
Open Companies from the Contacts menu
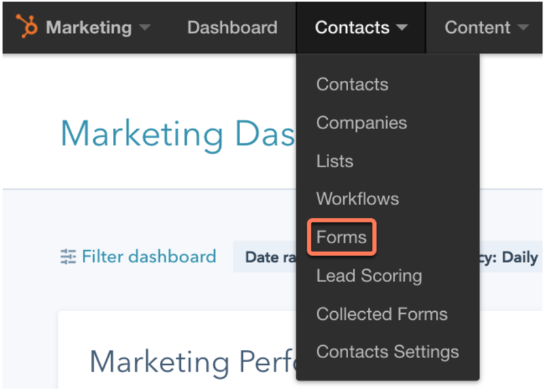pos(361,123)
